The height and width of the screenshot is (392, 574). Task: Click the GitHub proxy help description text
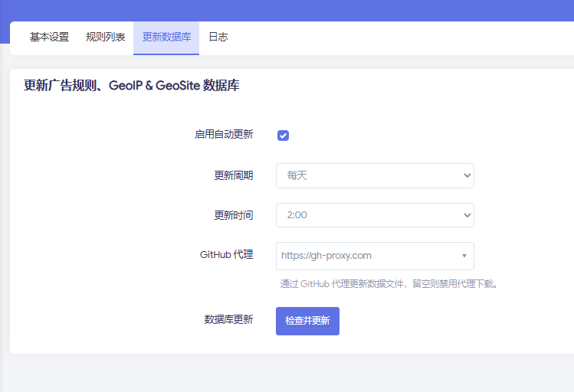point(391,284)
